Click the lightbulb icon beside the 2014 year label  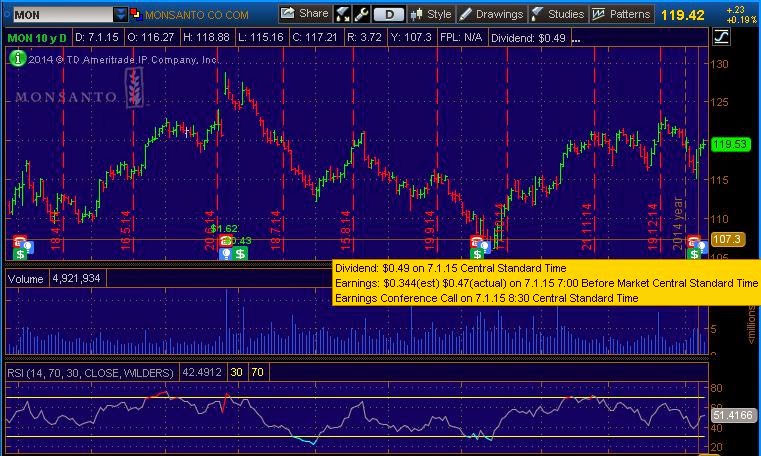(x=702, y=247)
